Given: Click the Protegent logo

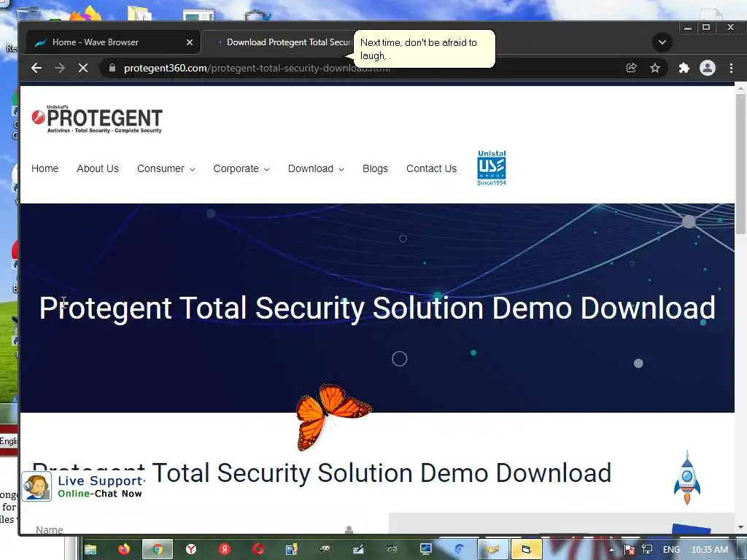Looking at the screenshot, I should click(x=97, y=119).
